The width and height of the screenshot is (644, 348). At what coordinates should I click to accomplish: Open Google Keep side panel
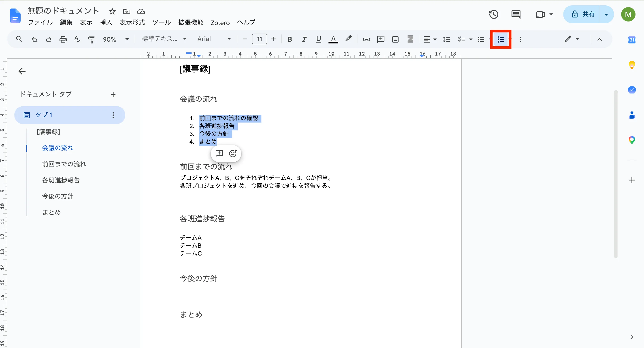[632, 65]
